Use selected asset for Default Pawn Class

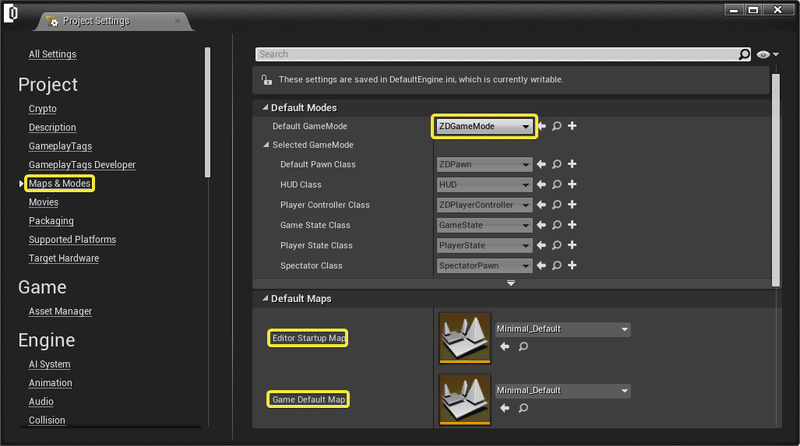(x=541, y=164)
